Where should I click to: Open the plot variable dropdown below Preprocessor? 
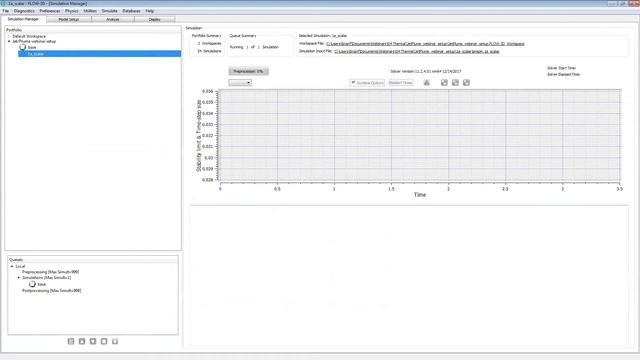(x=240, y=82)
